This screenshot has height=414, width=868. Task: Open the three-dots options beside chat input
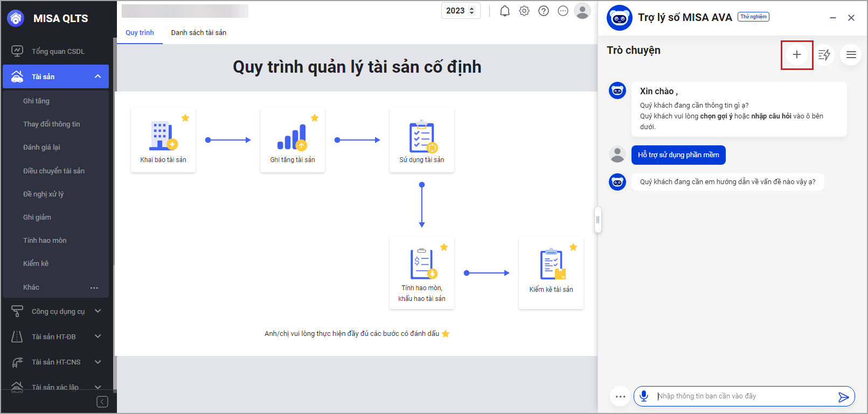click(x=621, y=397)
